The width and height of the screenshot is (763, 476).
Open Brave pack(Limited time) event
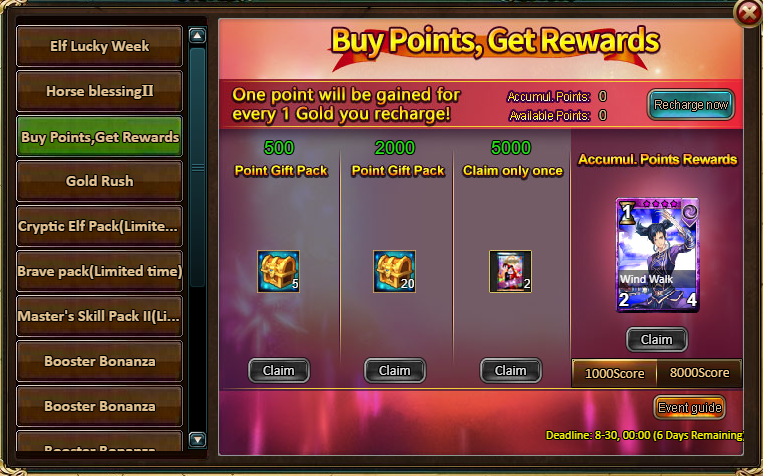click(x=99, y=271)
